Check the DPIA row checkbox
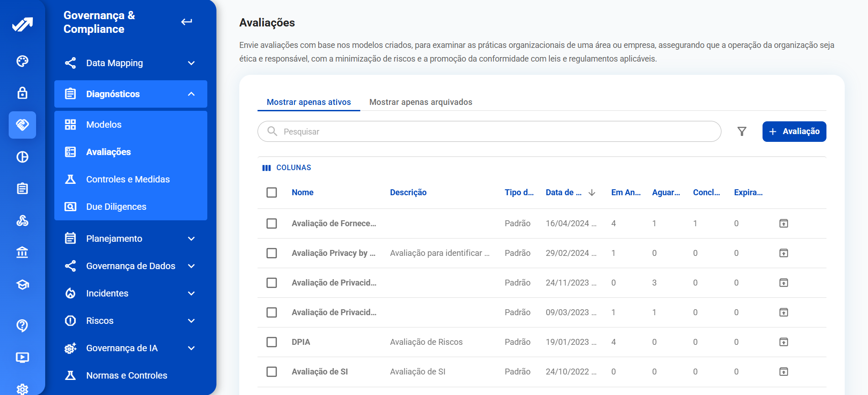This screenshot has height=395, width=868. pyautogui.click(x=272, y=342)
